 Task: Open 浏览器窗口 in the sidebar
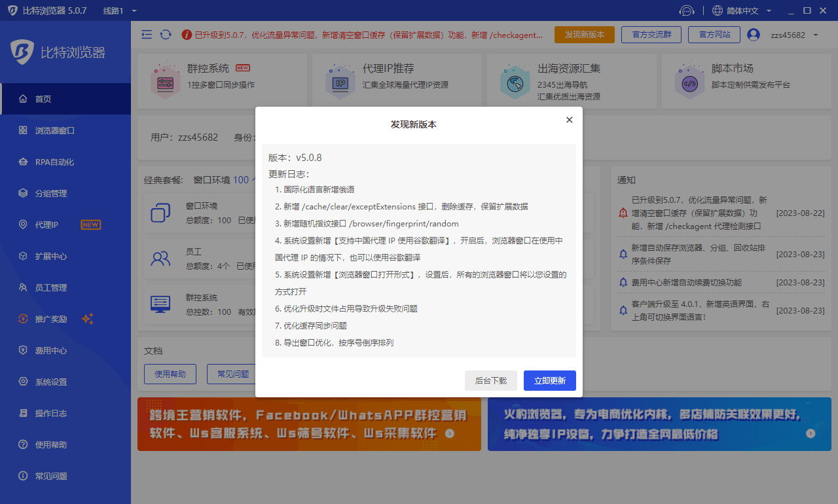[55, 131]
